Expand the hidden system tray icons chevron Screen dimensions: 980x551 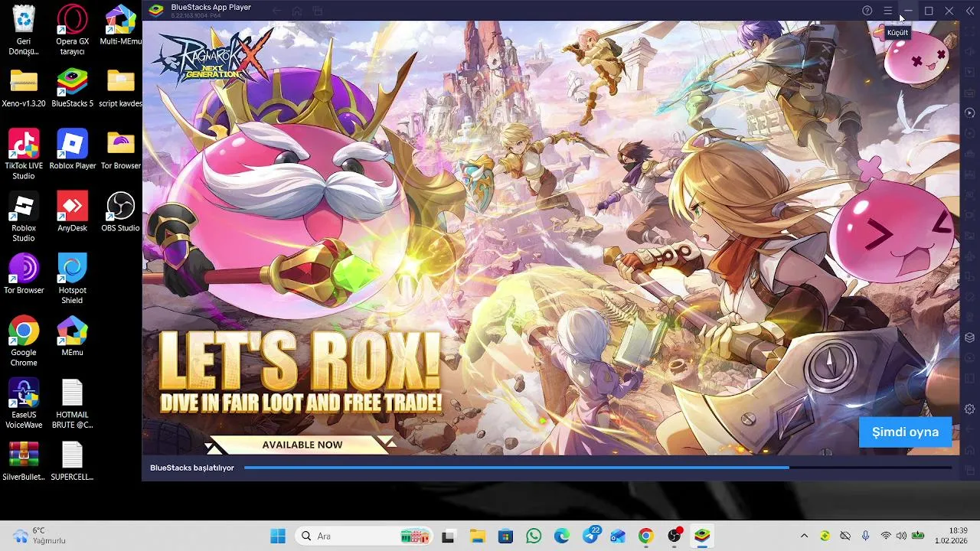click(x=804, y=536)
